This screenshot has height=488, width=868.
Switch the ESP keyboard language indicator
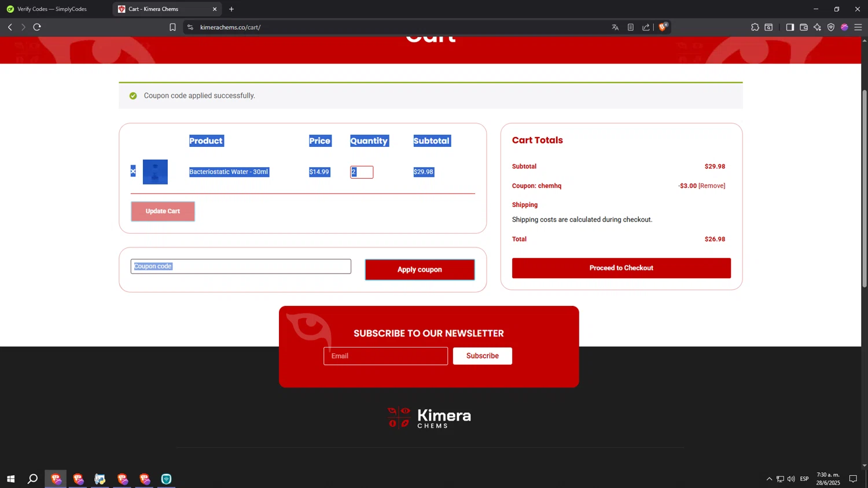tap(804, 479)
